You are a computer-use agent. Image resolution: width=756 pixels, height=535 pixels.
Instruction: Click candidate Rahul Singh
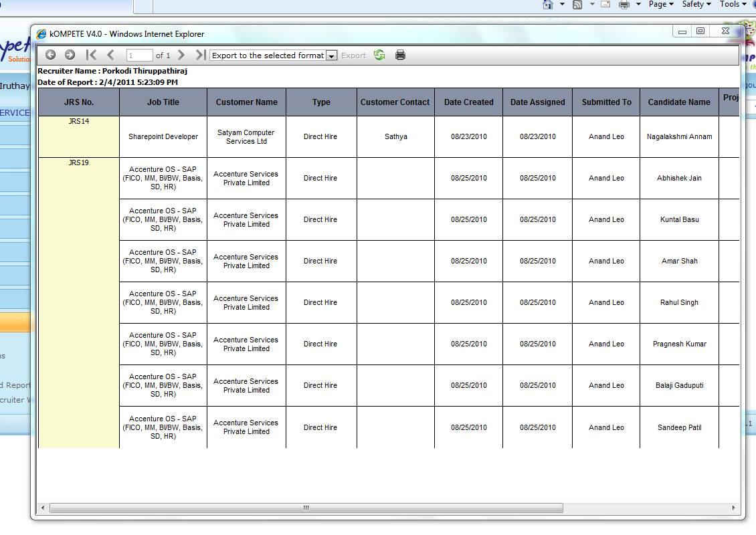pos(679,303)
